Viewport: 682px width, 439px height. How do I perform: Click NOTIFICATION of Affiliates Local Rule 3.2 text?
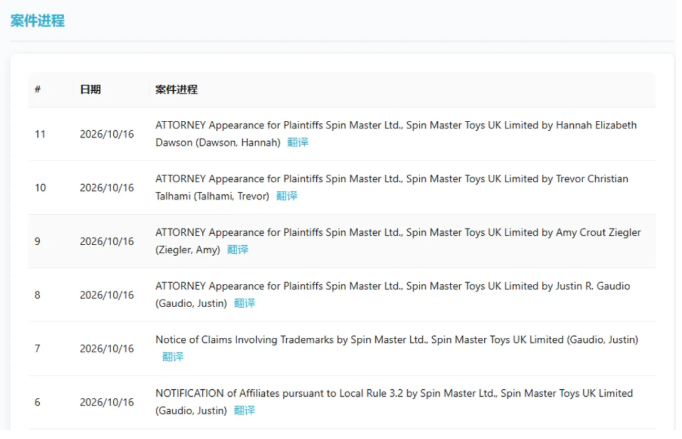(x=394, y=402)
